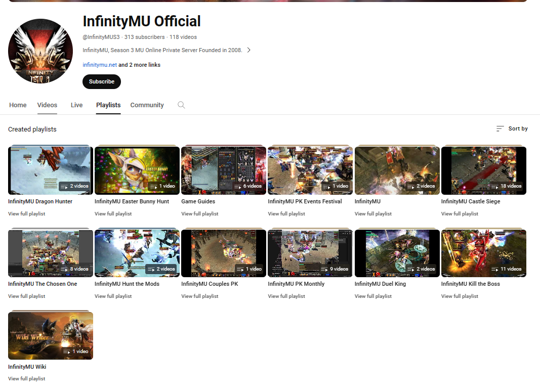View full playlist for Castle Siege
This screenshot has height=392, width=540.
click(460, 214)
